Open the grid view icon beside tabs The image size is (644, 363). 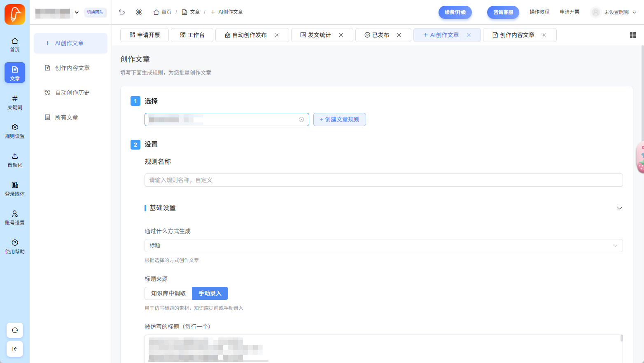pyautogui.click(x=633, y=35)
